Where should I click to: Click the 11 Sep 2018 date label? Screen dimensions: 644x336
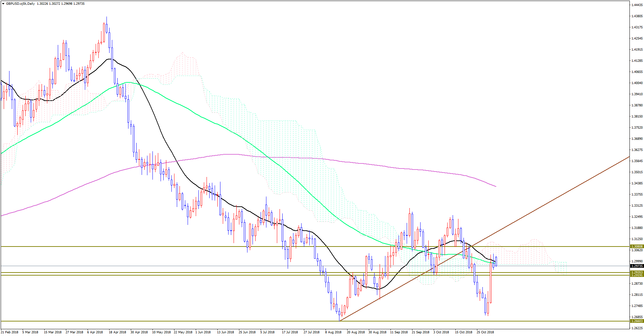click(x=399, y=332)
